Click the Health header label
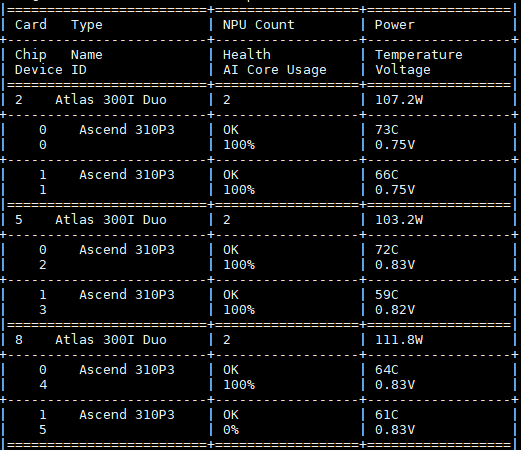Screen dimensions: 521x450 [247, 55]
